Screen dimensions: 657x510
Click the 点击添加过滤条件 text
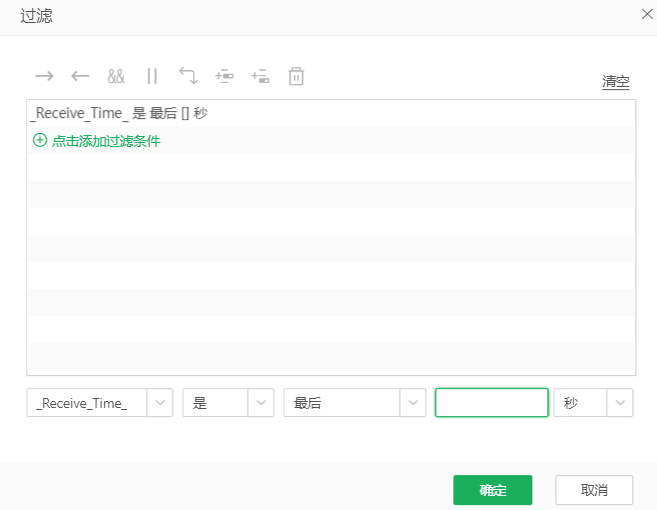(106, 141)
